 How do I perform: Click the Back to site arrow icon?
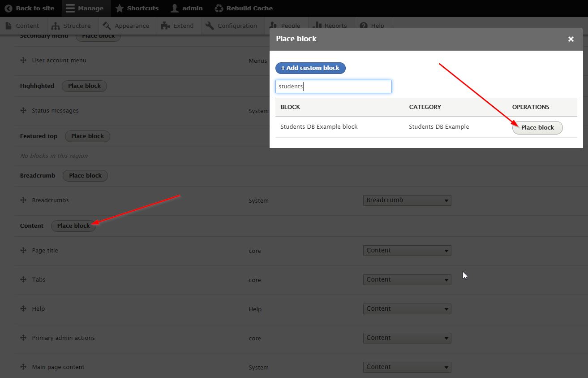[8, 8]
